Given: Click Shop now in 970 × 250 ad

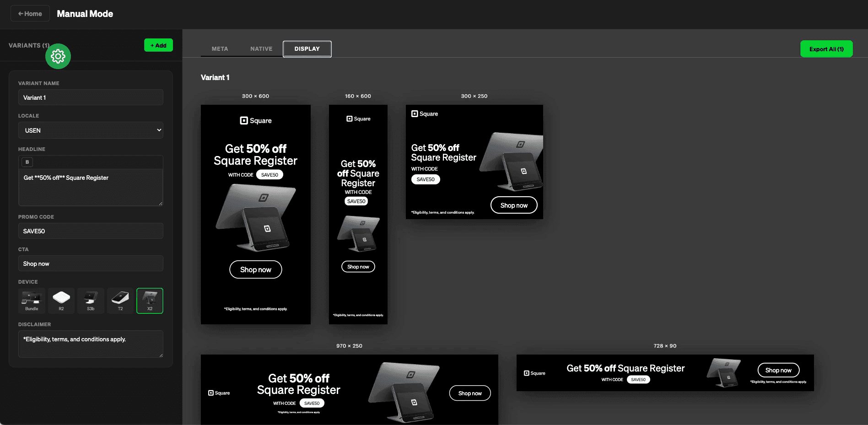Looking at the screenshot, I should coord(470,393).
